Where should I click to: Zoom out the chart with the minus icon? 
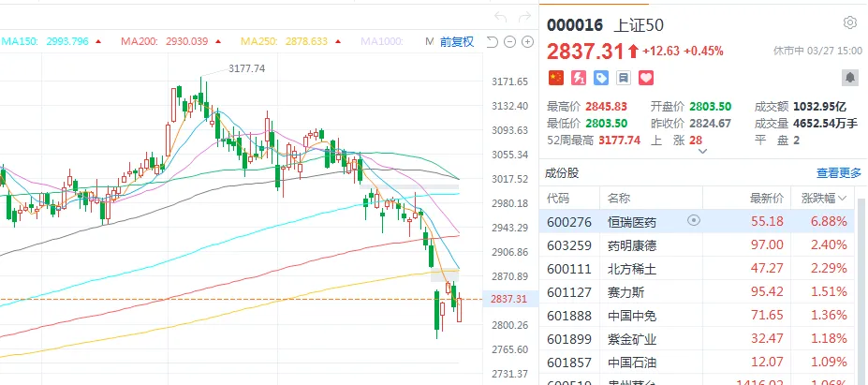509,41
